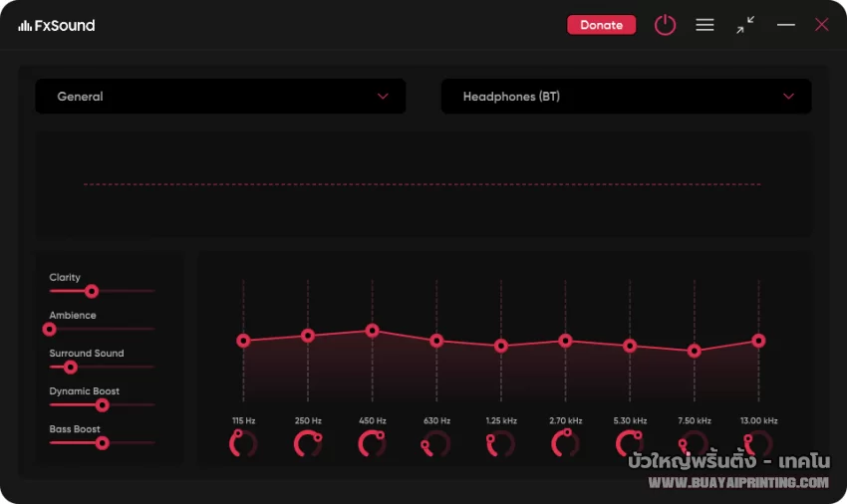Viewport: 847px width, 504px height.
Task: Click the 2.70 kHz frequency knob
Action: 565,443
